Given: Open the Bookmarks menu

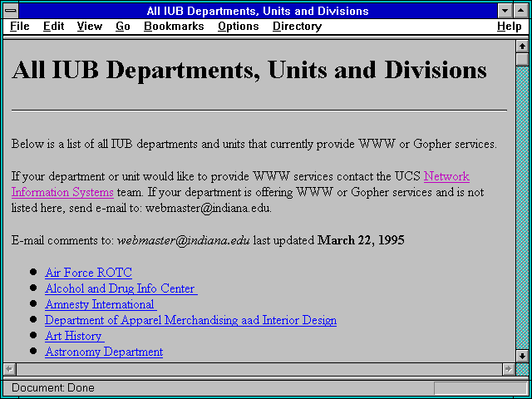Looking at the screenshot, I should point(174,27).
